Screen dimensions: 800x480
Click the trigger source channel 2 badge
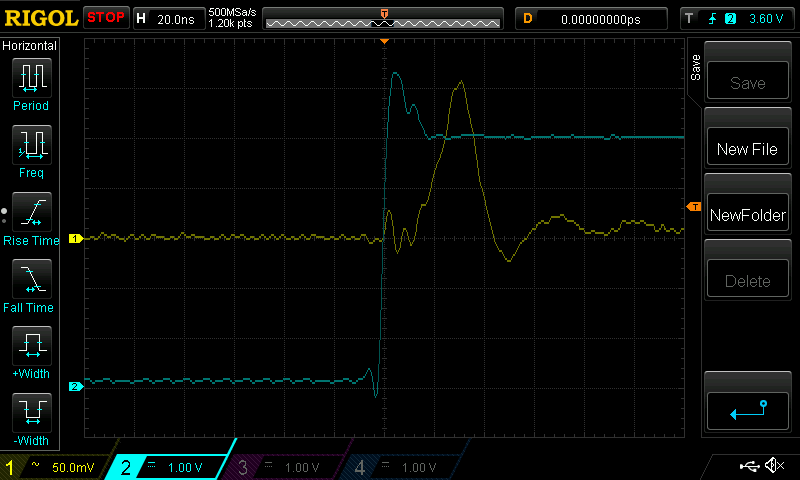tap(730, 19)
